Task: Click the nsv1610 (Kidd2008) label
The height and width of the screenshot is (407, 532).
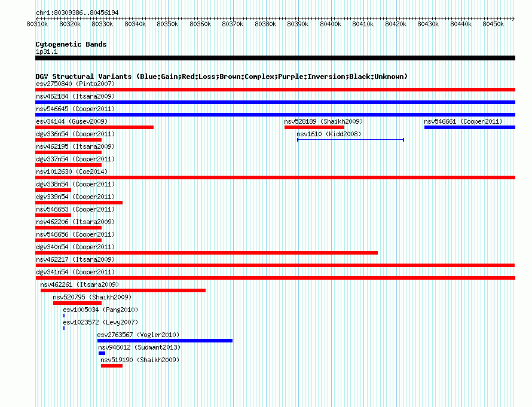Action: pos(329,134)
